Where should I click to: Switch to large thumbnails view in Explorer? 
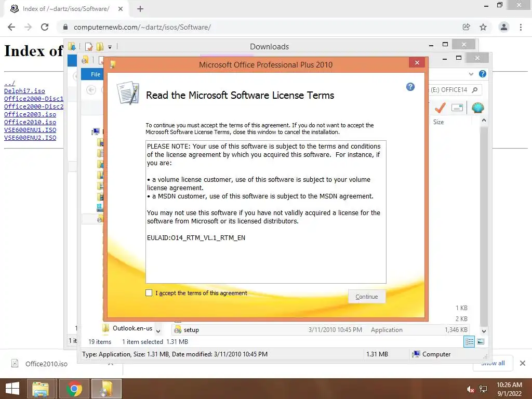[x=481, y=342]
